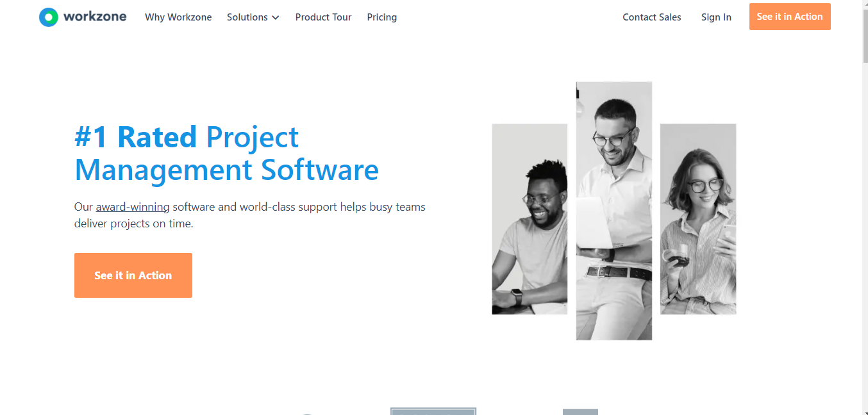Open the Why Workzone page
Viewport: 868px width, 415px height.
pos(178,17)
